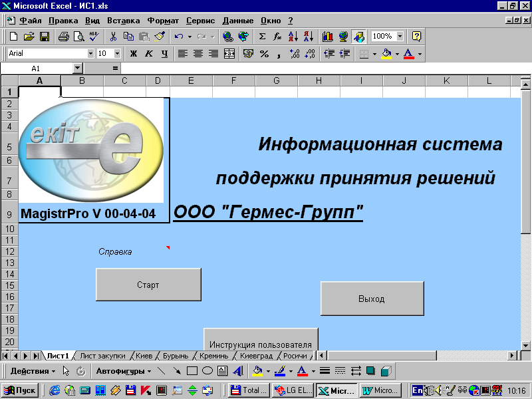Sort ascending with the A-Z icon
Image resolution: width=532 pixels, height=399 pixels.
pyautogui.click(x=293, y=37)
